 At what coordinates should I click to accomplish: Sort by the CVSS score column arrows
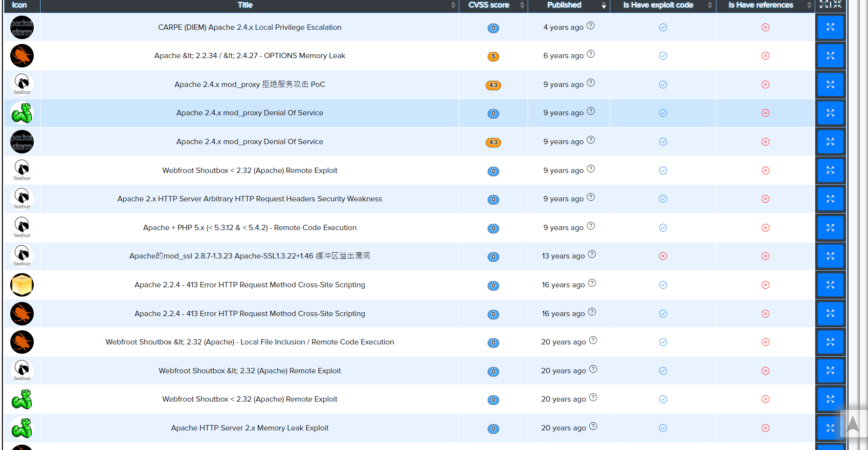pyautogui.click(x=522, y=5)
